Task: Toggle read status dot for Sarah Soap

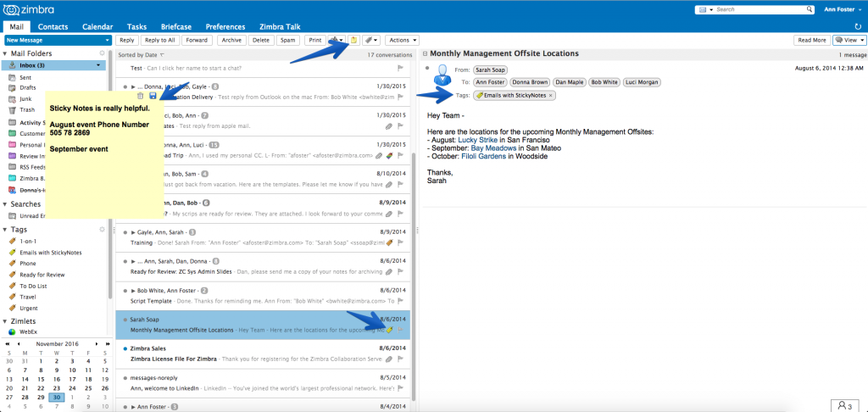Action: pos(125,320)
